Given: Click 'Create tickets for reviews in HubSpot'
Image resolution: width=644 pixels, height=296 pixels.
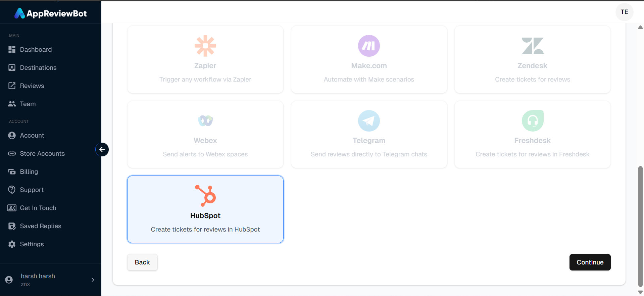Looking at the screenshot, I should 205,230.
